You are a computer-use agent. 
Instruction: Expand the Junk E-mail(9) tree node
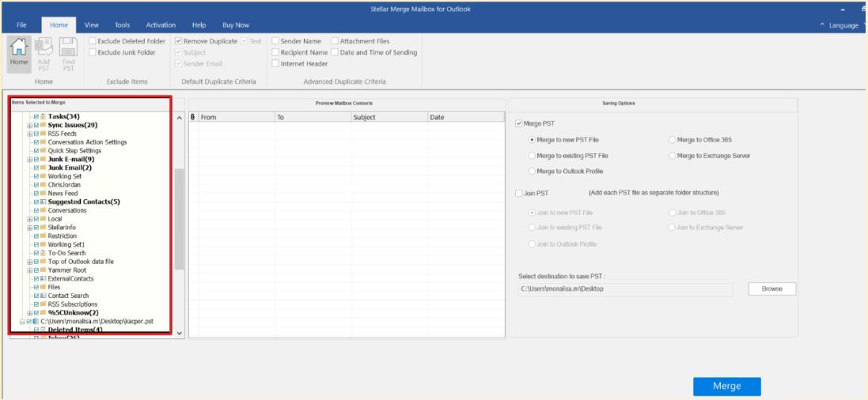(30, 160)
